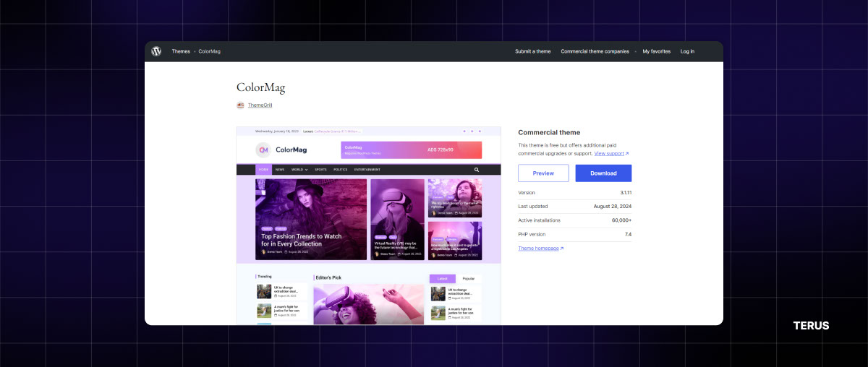The width and height of the screenshot is (868, 367).
Task: Click the Trending section heading
Action: (265, 276)
